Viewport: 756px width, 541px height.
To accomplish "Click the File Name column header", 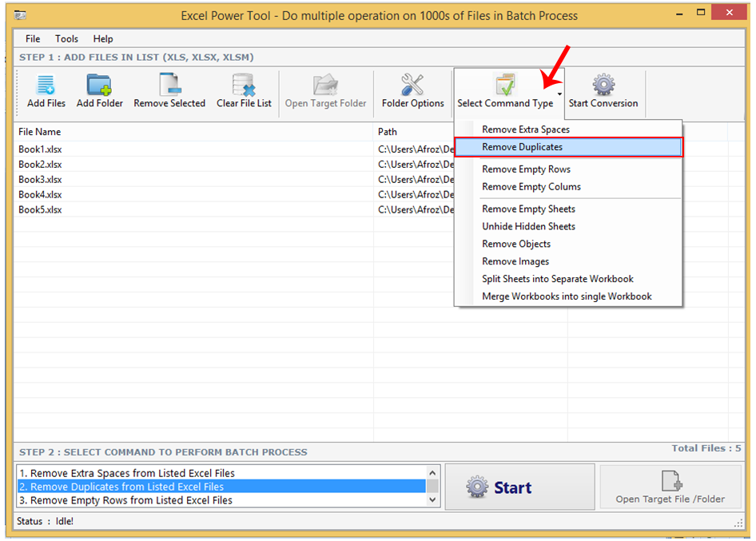I will pos(193,132).
